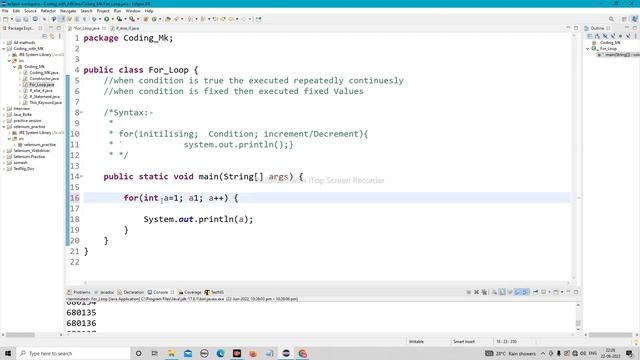Switch to the Problems tab
640x360 pixels.
coord(79,292)
